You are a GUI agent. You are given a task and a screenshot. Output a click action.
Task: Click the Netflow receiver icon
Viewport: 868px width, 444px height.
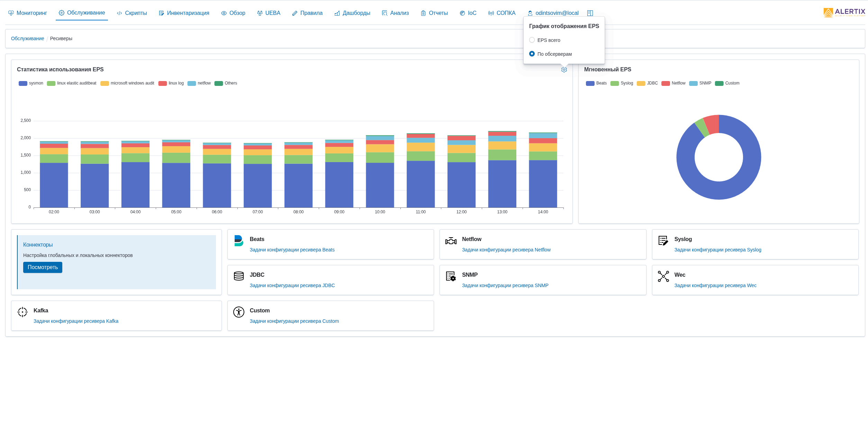[451, 241]
